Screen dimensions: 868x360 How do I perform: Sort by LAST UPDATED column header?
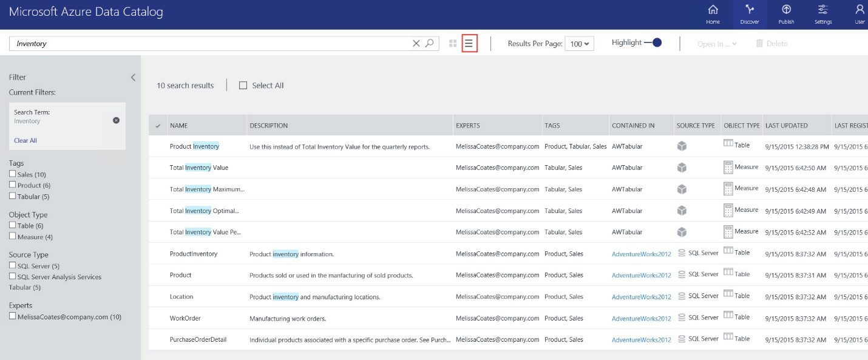tap(787, 126)
